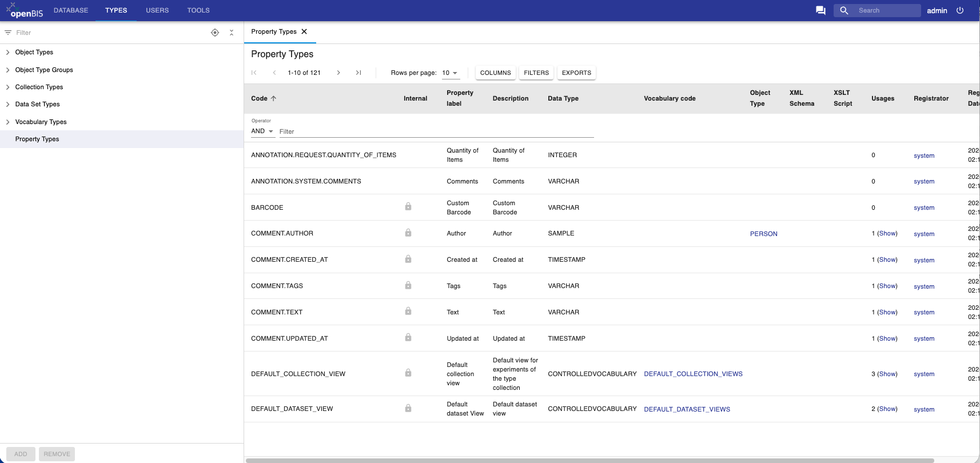This screenshot has height=463, width=980.
Task: Click lock icon in COMMENT.TEXT row
Action: point(408,311)
